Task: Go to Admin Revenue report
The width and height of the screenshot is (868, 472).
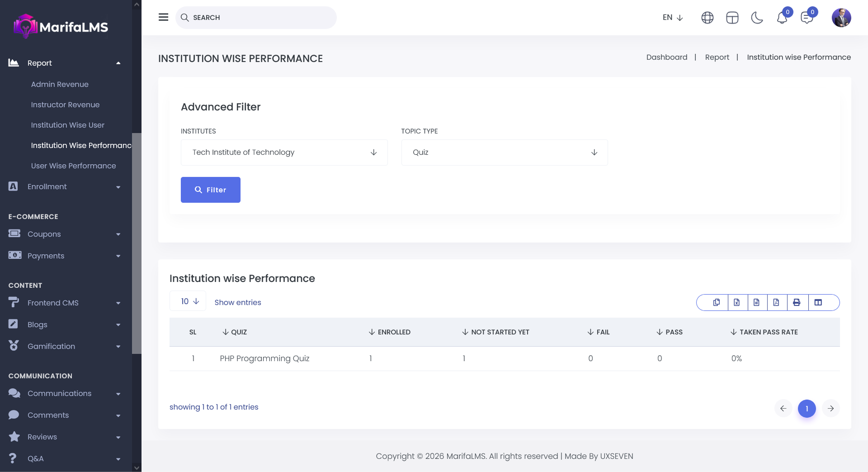Action: 60,84
